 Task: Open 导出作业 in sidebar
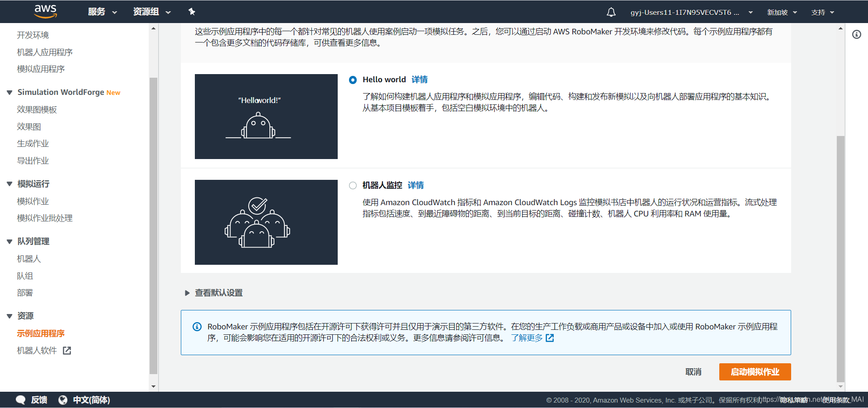33,161
